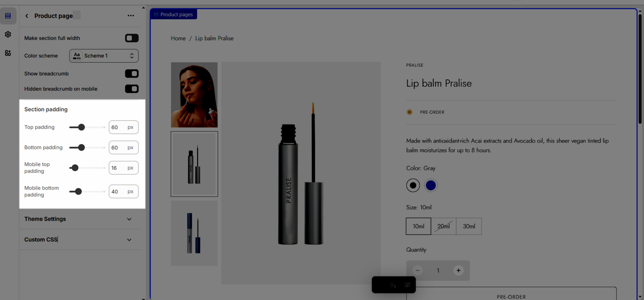644x300 pixels.
Task: Open the Color scheme dropdown
Action: click(104, 56)
